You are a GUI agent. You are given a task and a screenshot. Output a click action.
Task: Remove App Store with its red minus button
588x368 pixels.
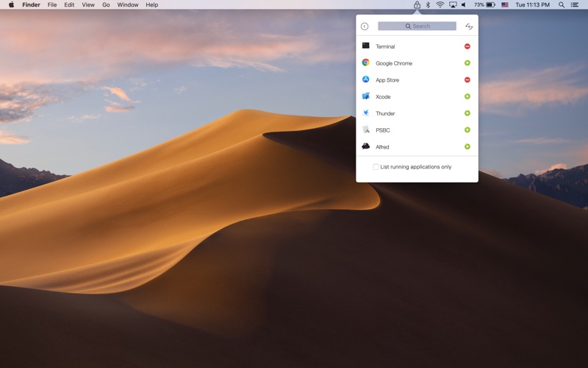click(467, 79)
